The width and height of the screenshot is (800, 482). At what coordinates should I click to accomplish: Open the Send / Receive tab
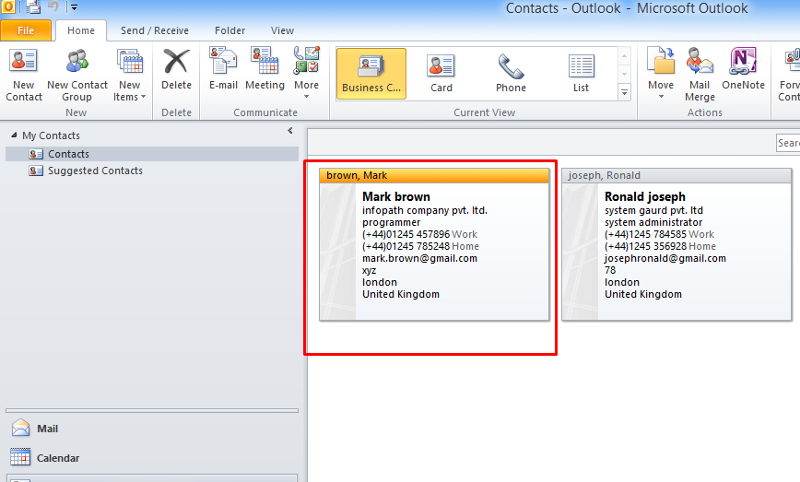click(155, 31)
